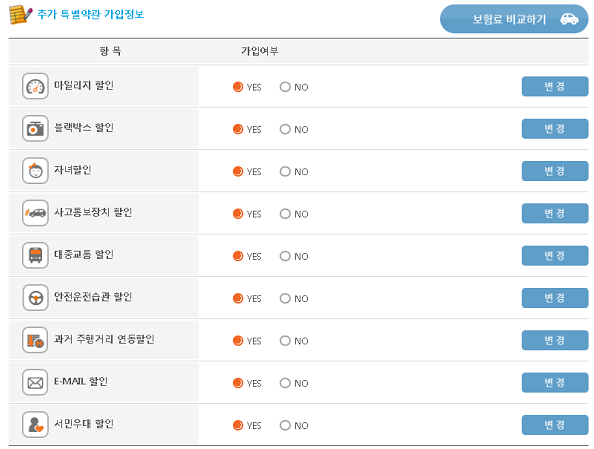The height and width of the screenshot is (449, 594).
Task: Click the accident notification device car icon
Action: [35, 213]
